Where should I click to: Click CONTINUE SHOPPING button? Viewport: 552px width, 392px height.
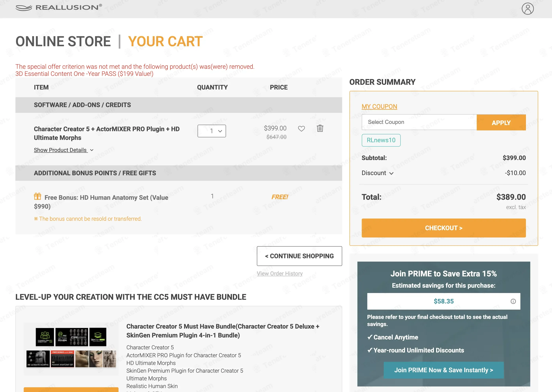tap(299, 256)
